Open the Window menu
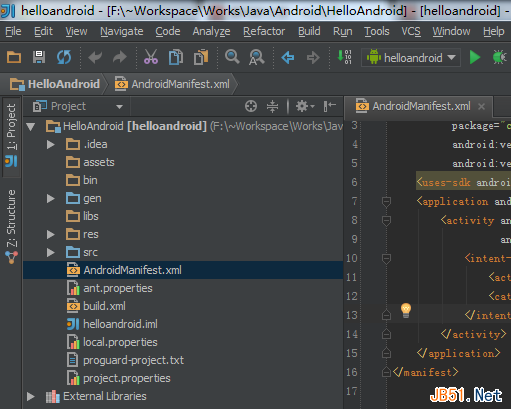This screenshot has width=511, height=409. (451, 31)
